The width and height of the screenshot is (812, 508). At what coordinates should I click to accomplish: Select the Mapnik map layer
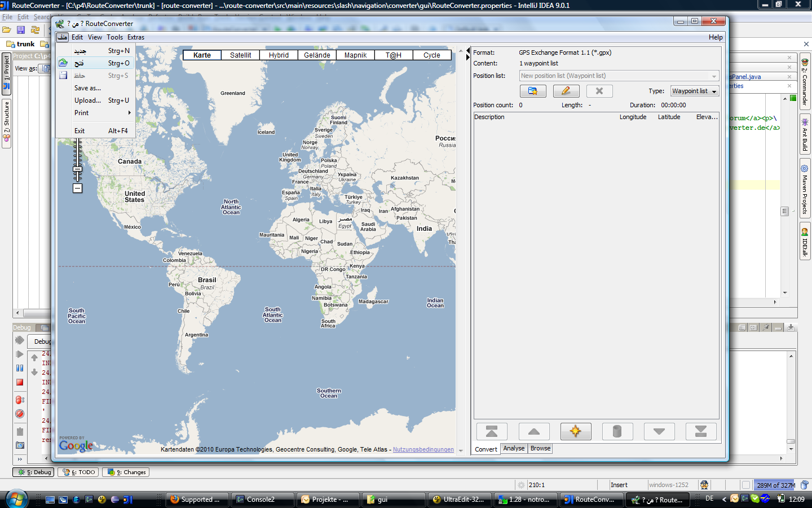pos(355,55)
